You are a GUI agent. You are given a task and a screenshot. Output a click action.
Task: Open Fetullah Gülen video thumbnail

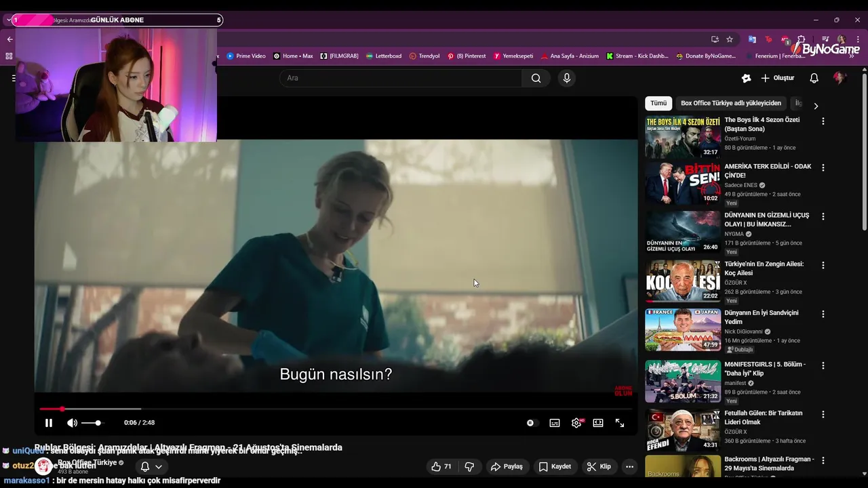[682, 430]
